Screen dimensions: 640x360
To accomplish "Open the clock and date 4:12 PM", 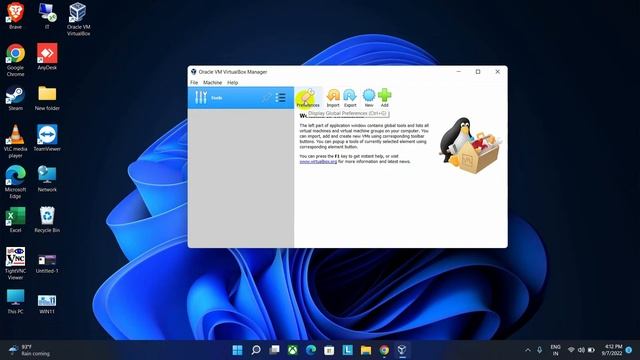I will point(611,350).
